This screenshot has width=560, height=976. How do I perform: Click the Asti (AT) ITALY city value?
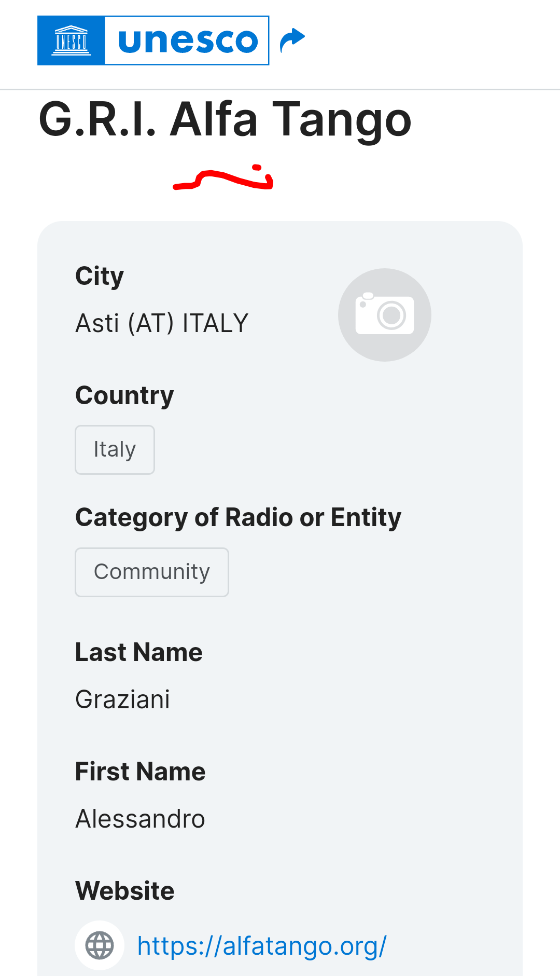pyautogui.click(x=162, y=323)
